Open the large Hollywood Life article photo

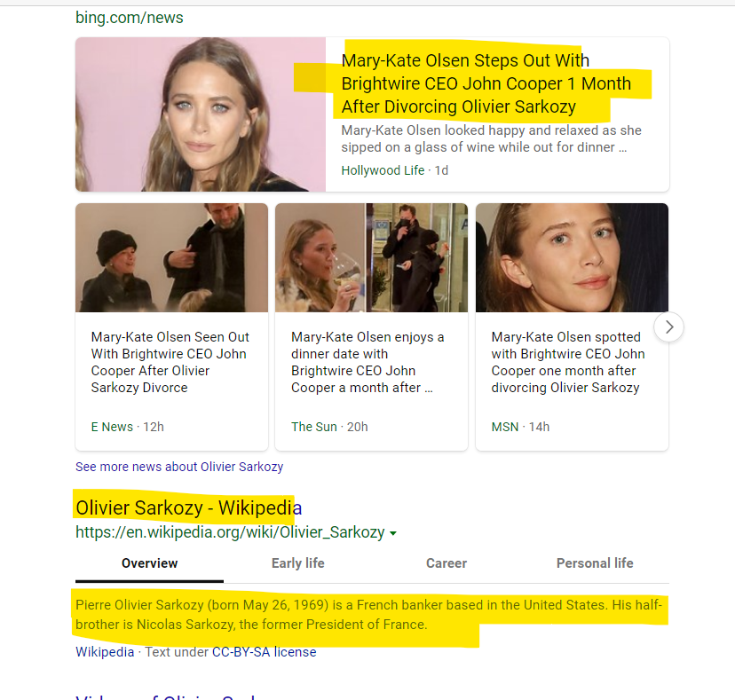pyautogui.click(x=201, y=114)
